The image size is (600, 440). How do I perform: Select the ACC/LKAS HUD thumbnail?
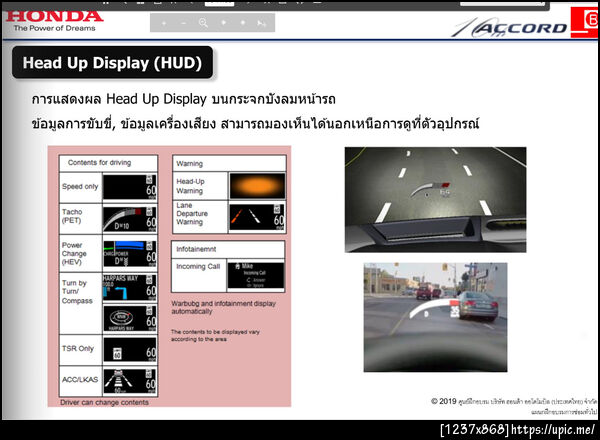130,381
